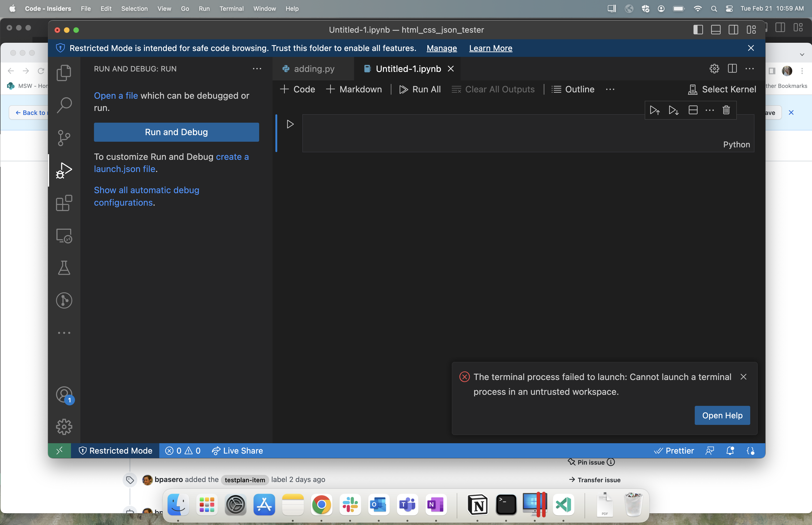Open the notebook settings gear
This screenshot has height=525, width=812.
coord(714,69)
